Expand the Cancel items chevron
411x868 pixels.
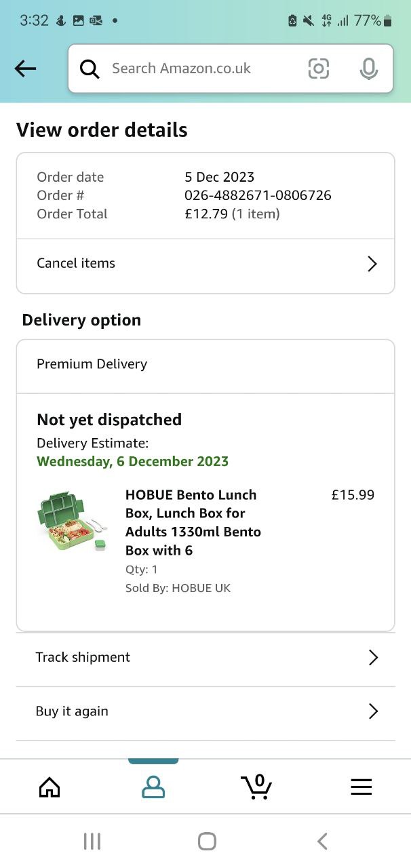click(372, 264)
